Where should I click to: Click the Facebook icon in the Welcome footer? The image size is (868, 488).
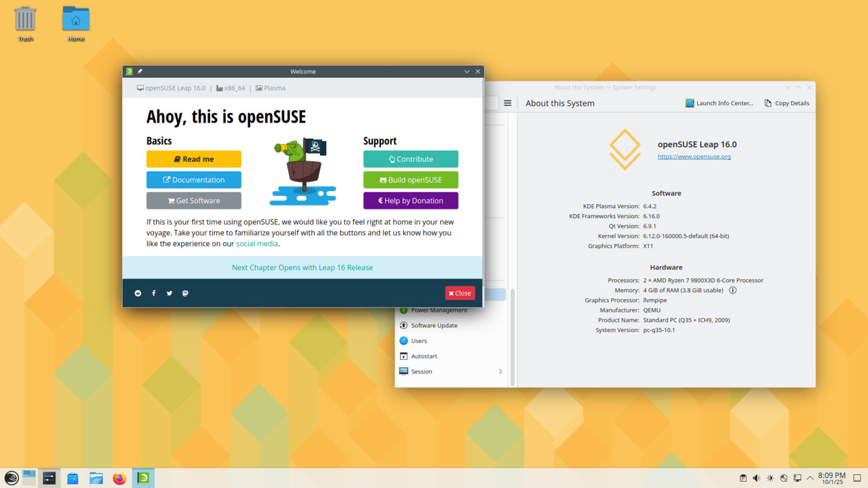(x=154, y=293)
